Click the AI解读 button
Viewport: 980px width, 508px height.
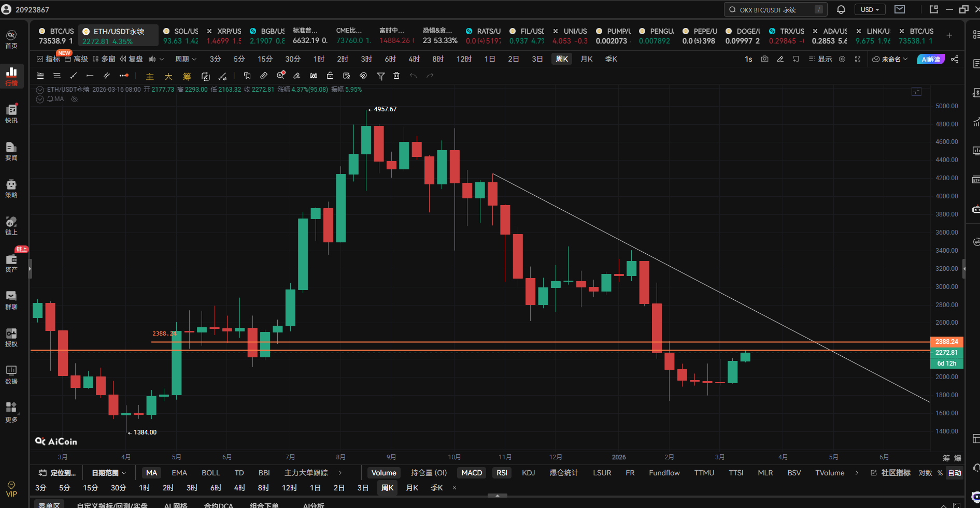click(x=931, y=59)
